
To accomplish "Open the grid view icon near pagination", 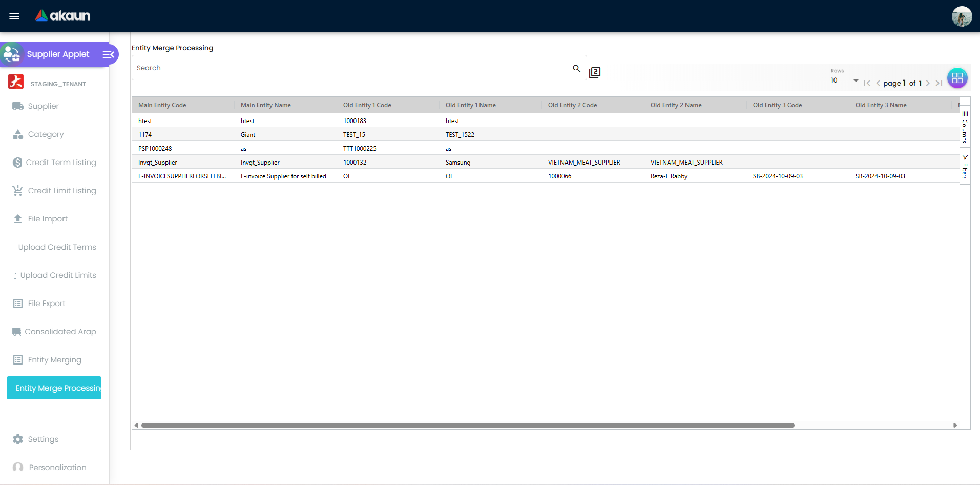I will [957, 78].
